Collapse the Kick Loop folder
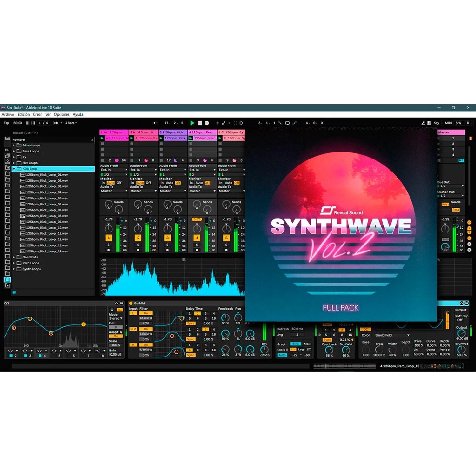 (13, 169)
